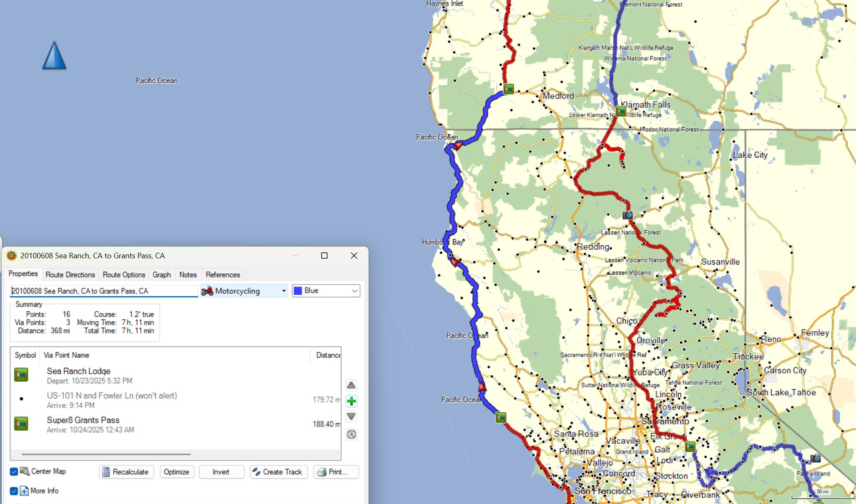856x504 pixels.
Task: Click the Create Track button
Action: point(278,472)
